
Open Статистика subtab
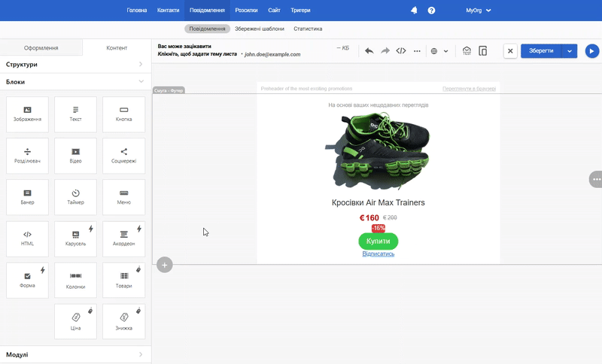(x=308, y=29)
